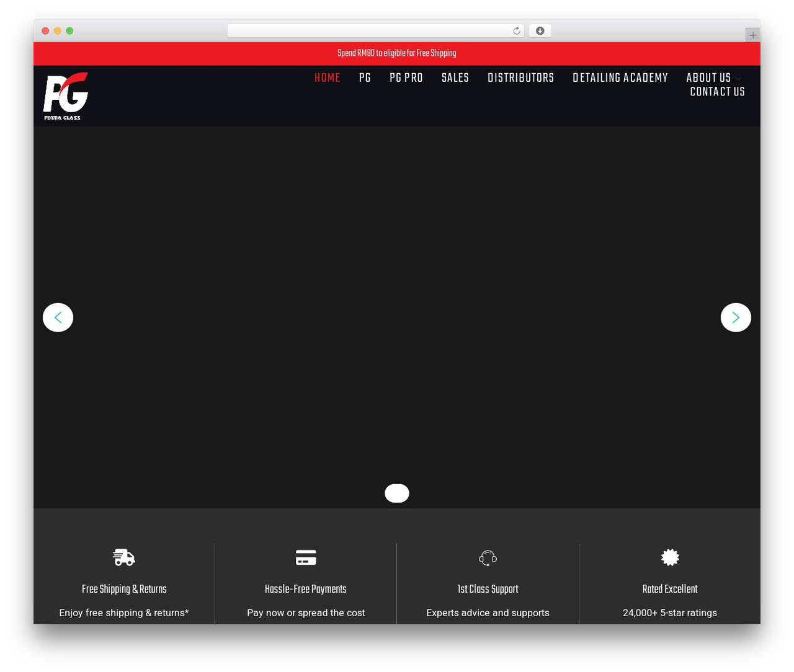Click '24,000+ 5-star ratings' text
794x672 pixels.
click(x=670, y=612)
